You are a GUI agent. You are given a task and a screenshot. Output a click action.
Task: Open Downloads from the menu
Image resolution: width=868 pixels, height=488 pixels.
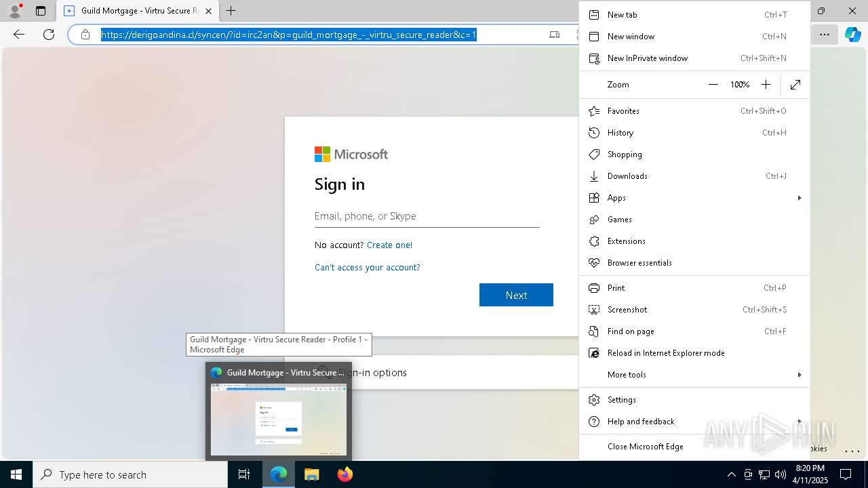point(694,176)
